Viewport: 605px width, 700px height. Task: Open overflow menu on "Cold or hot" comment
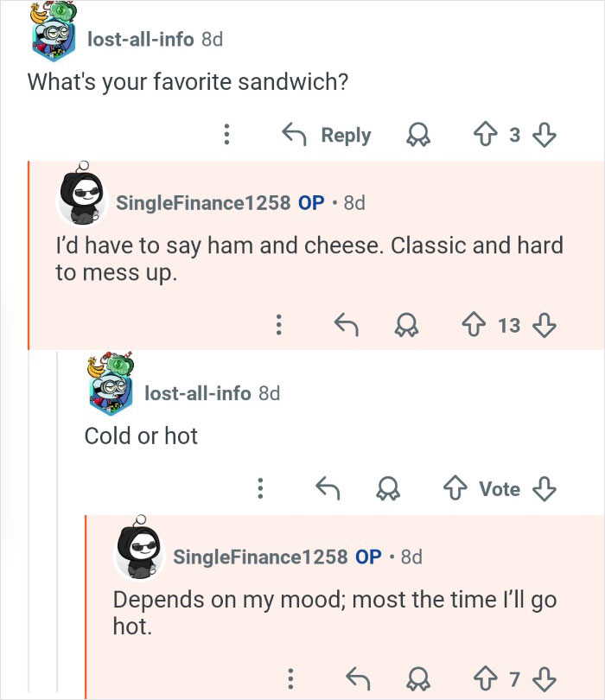pyautogui.click(x=258, y=489)
